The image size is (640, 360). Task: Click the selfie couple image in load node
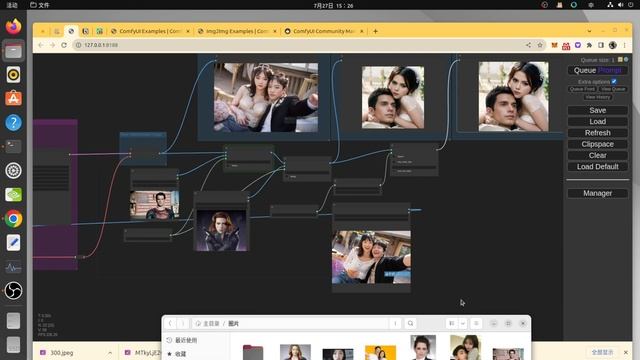371,257
